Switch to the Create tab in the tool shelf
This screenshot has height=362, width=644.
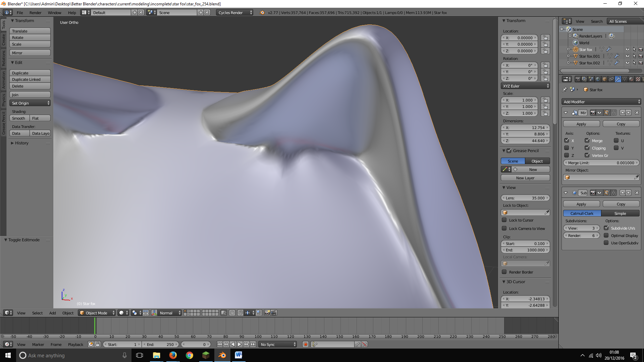4,40
